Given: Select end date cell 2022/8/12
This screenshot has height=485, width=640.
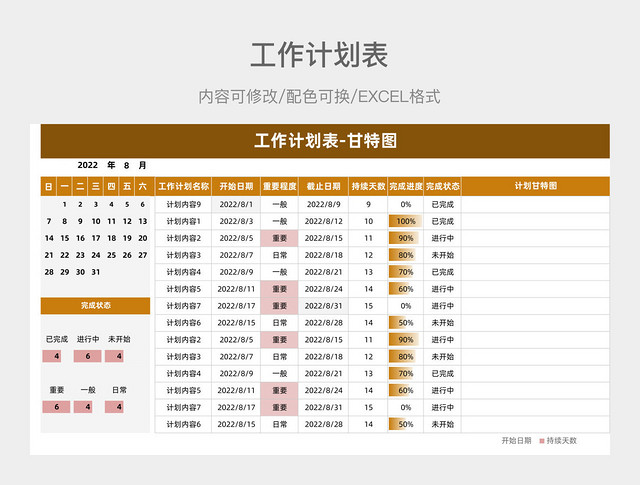Looking at the screenshot, I should coord(324,221).
